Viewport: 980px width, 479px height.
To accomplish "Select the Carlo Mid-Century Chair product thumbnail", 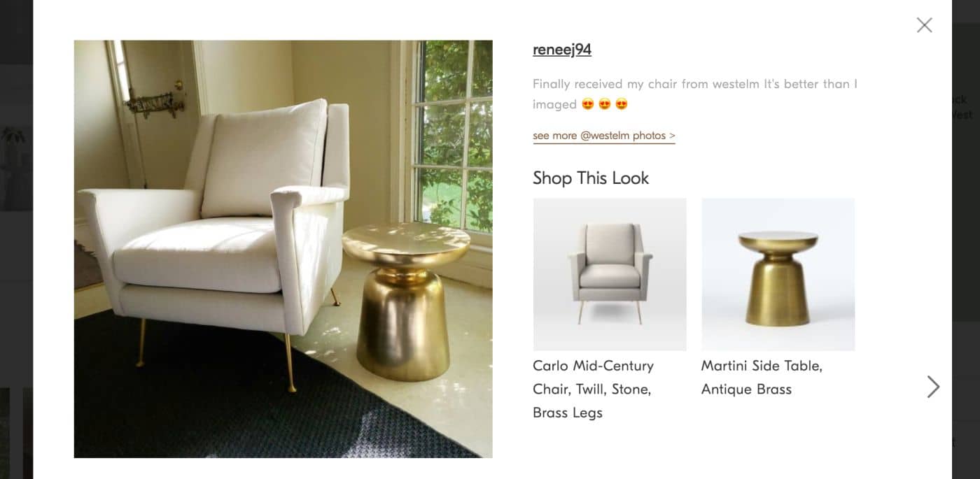I will coord(610,274).
